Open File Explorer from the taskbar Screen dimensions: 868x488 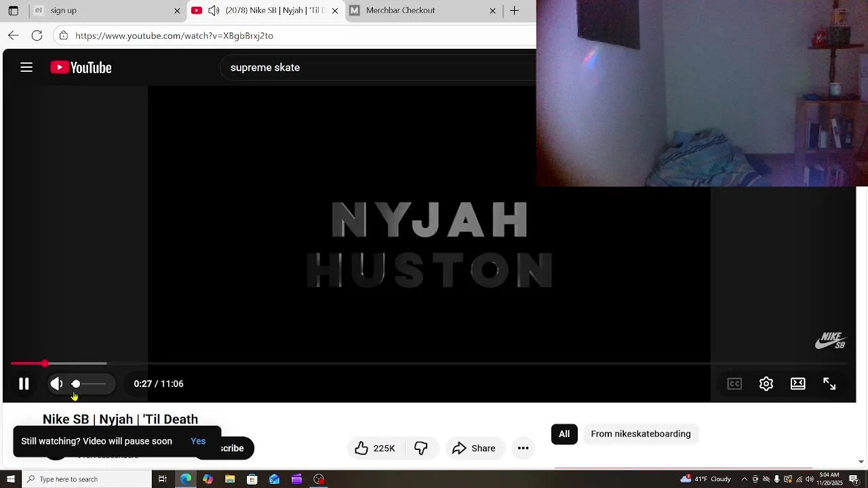pyautogui.click(x=230, y=479)
